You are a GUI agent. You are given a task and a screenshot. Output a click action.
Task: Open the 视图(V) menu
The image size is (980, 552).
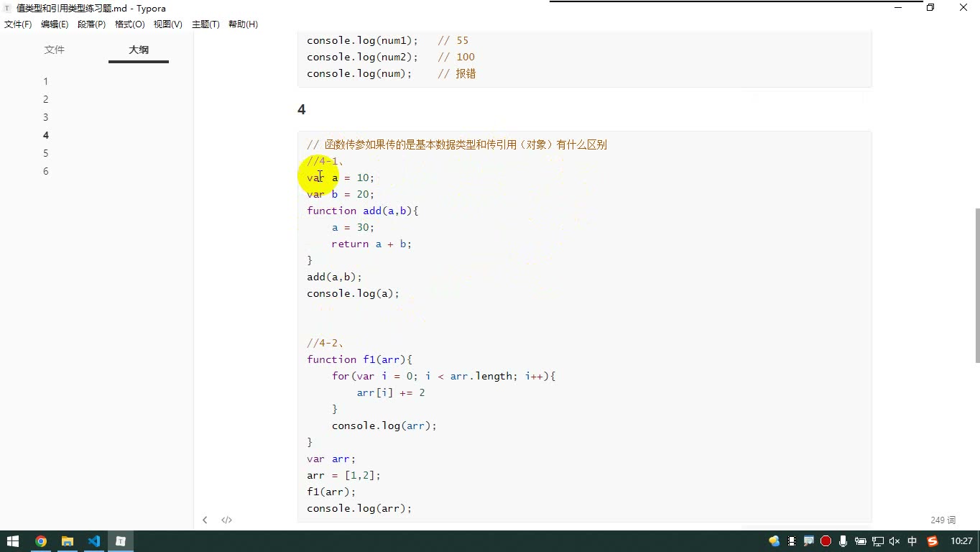click(167, 24)
